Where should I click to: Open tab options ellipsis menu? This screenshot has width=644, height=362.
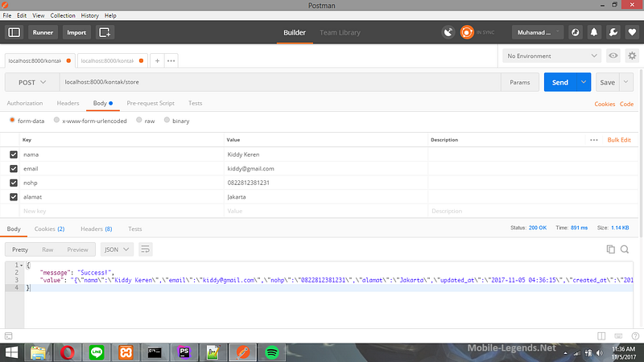pyautogui.click(x=171, y=61)
